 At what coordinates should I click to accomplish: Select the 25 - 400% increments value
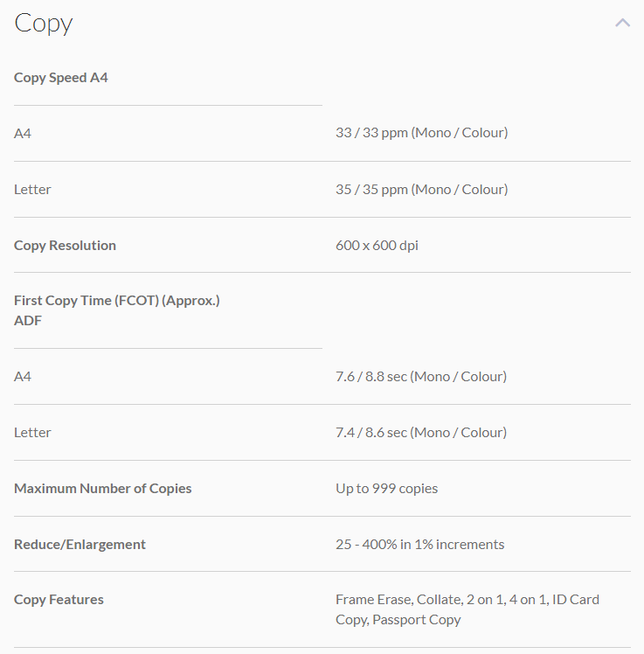(x=419, y=544)
